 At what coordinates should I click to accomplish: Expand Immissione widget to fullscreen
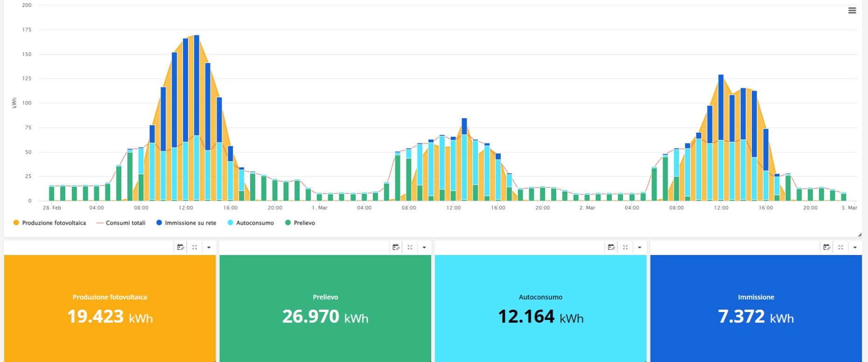(x=840, y=247)
